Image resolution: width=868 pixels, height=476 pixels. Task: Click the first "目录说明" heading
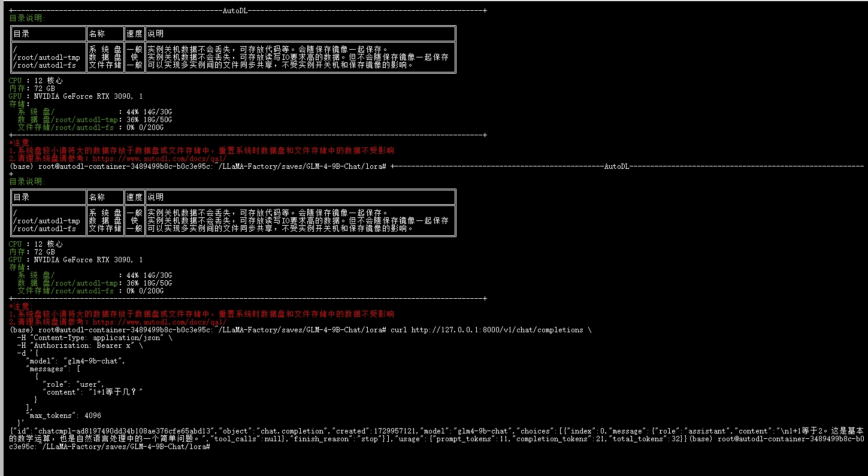pos(27,18)
